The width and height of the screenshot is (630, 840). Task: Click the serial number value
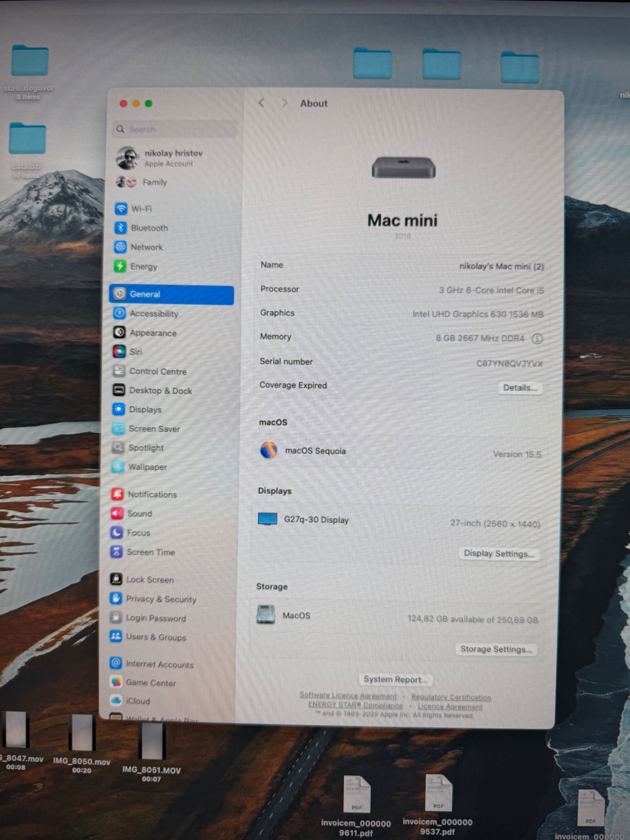coord(509,364)
